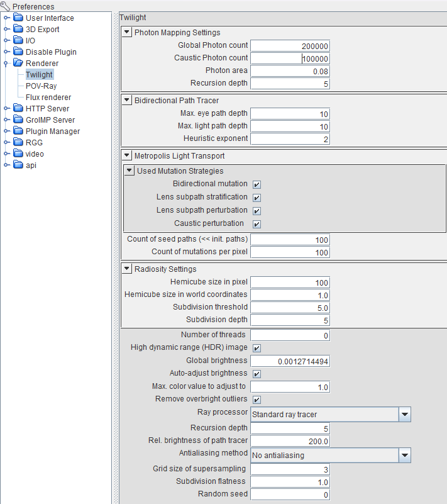Click the Plugin Manager folder icon
The height and width of the screenshot is (504, 447).
tap(18, 131)
